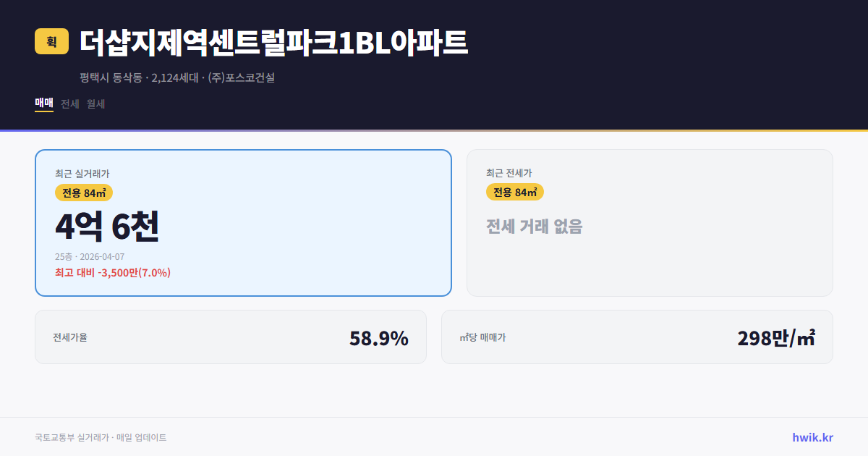This screenshot has height=456, width=868.
Task: Click the ㎡당 매매가 card
Action: coord(637,337)
